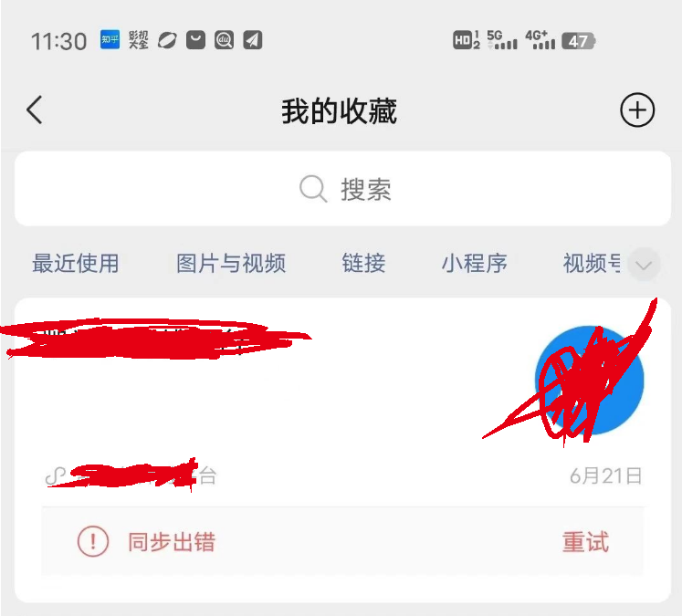Tap the battery indicator icon
Image resolution: width=682 pixels, height=616 pixels.
click(x=578, y=41)
